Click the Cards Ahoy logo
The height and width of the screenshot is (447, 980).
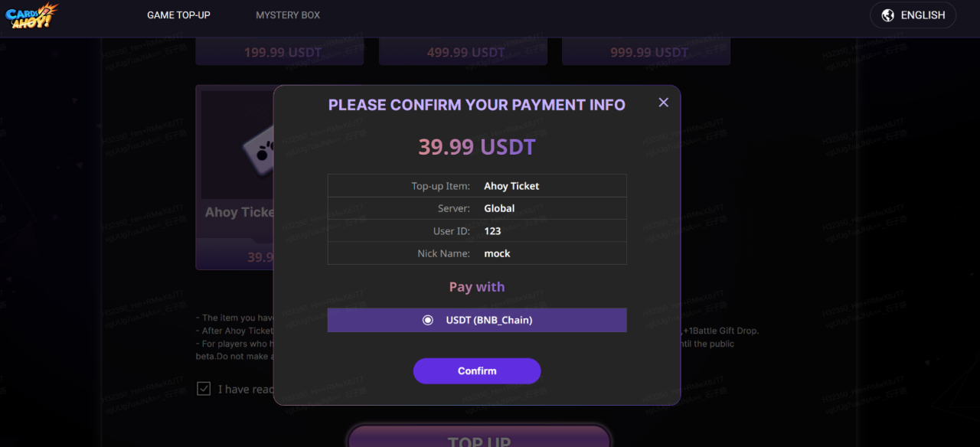pyautogui.click(x=32, y=15)
